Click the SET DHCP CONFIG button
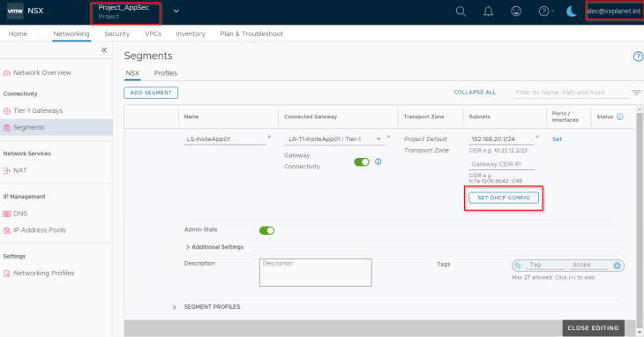 pyautogui.click(x=504, y=198)
